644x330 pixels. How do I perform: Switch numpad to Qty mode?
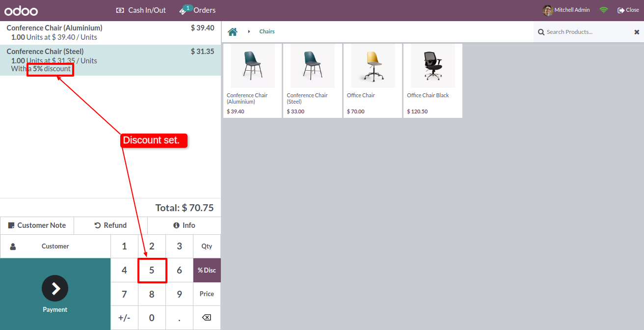(207, 246)
